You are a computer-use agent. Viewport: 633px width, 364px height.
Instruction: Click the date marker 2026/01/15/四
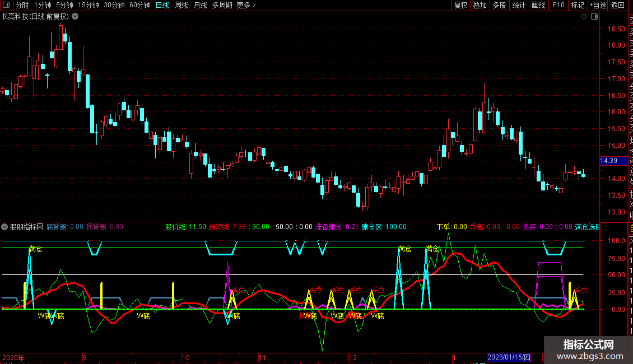click(509, 357)
